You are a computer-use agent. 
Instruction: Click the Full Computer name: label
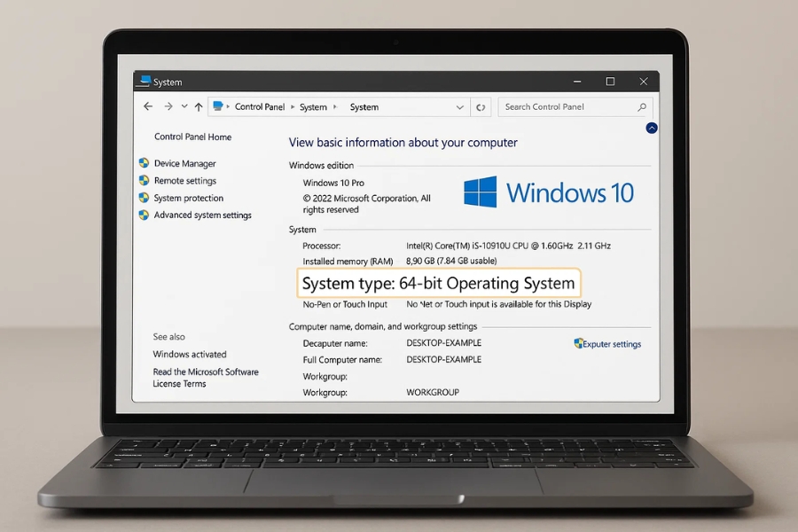click(x=342, y=360)
